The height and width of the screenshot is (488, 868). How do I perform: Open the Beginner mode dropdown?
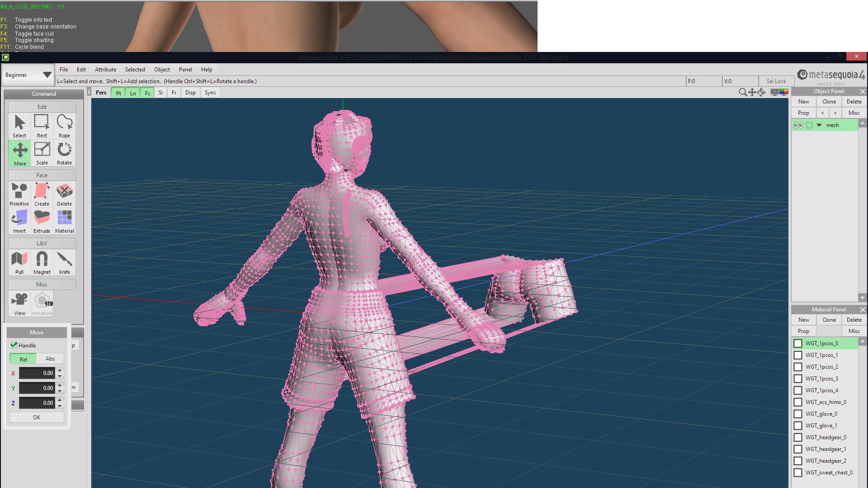coord(28,75)
